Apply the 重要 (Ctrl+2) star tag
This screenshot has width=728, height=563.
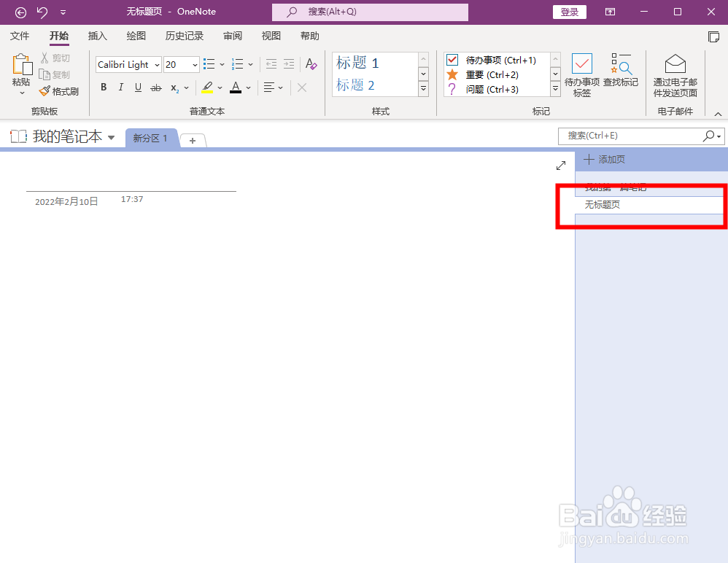point(491,74)
